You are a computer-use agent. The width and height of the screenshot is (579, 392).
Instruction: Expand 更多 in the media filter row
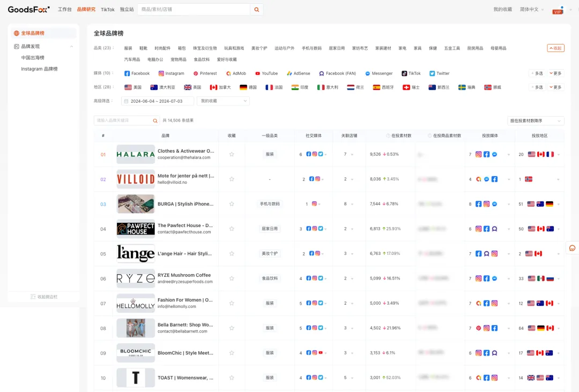point(556,73)
